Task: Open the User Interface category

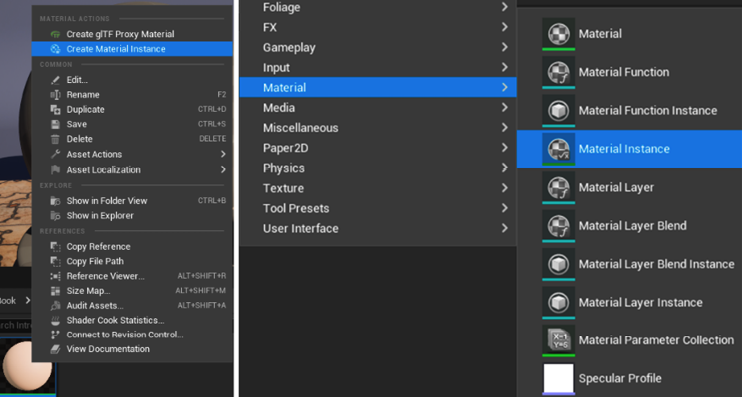Action: [x=378, y=228]
